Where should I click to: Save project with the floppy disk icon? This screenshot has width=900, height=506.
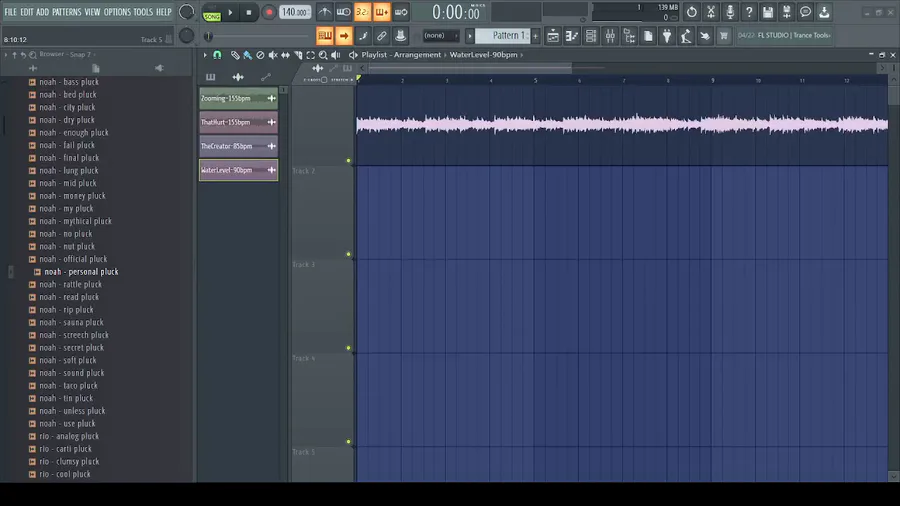(767, 12)
